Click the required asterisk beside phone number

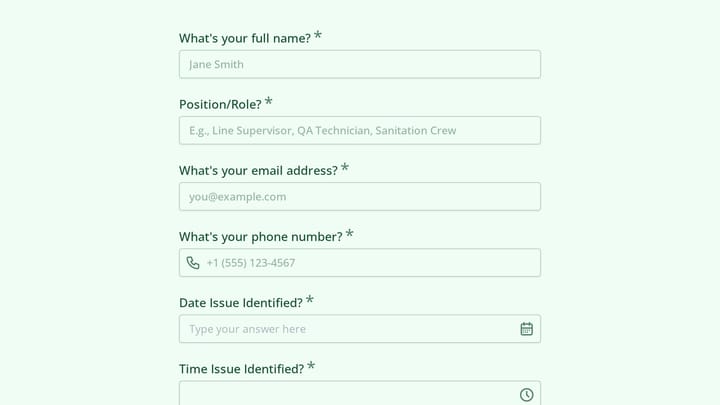pyautogui.click(x=349, y=234)
